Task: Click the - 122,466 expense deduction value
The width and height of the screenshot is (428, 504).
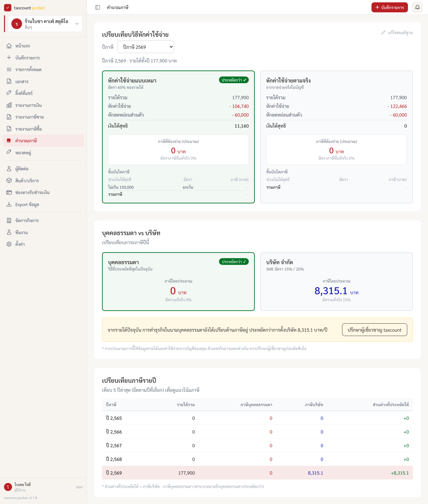Action: (x=397, y=106)
